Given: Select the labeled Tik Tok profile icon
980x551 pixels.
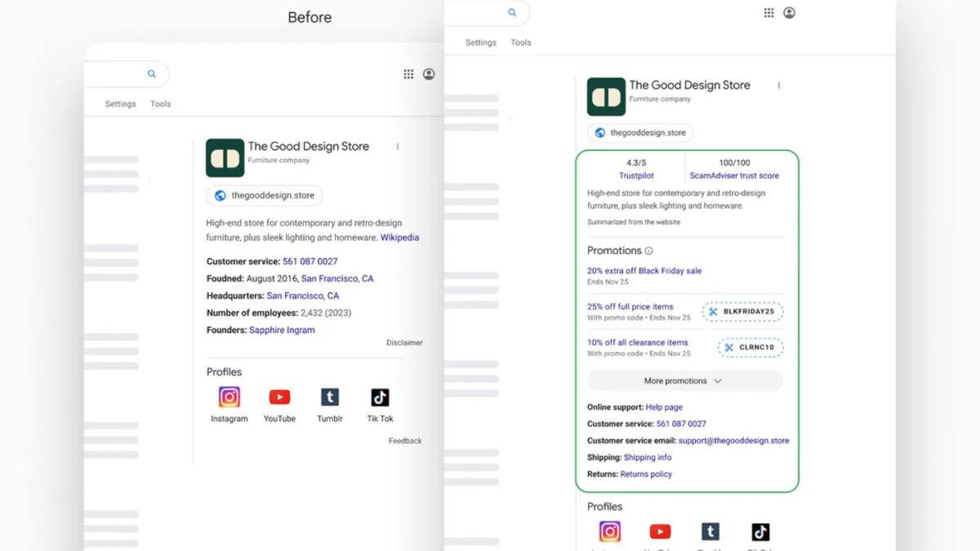Looking at the screenshot, I should point(380,398).
